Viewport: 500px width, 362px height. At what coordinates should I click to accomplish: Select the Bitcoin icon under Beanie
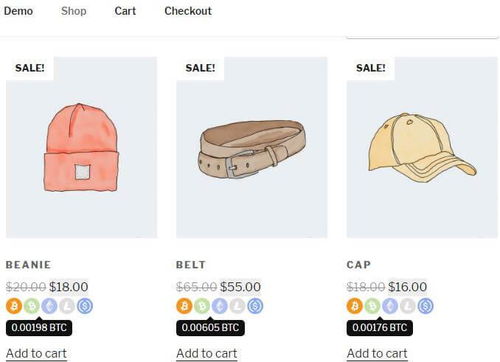point(14,306)
